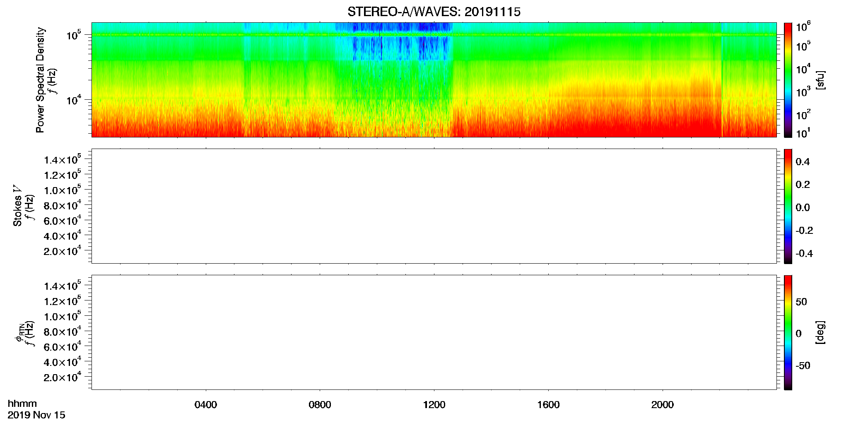Click the 2019 Nov 15 date label
Image resolution: width=868 pixels, height=447 pixels.
[36, 415]
